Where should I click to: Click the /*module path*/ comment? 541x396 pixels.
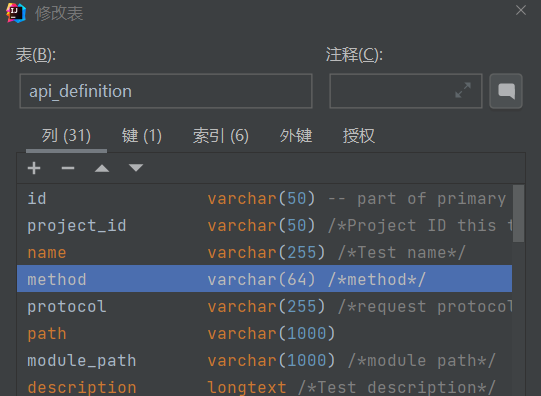(x=422, y=360)
